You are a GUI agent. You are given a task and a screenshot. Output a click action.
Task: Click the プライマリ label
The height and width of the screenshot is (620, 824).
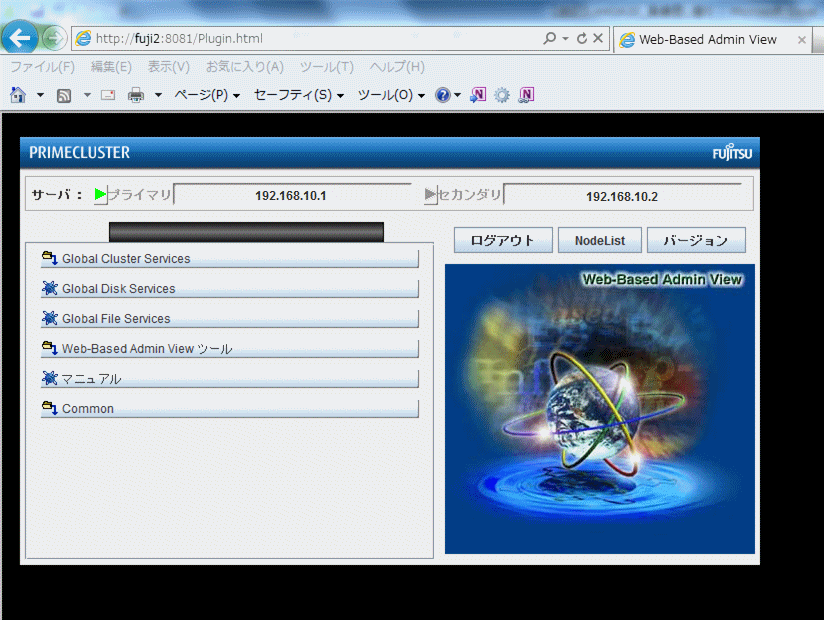(140, 195)
